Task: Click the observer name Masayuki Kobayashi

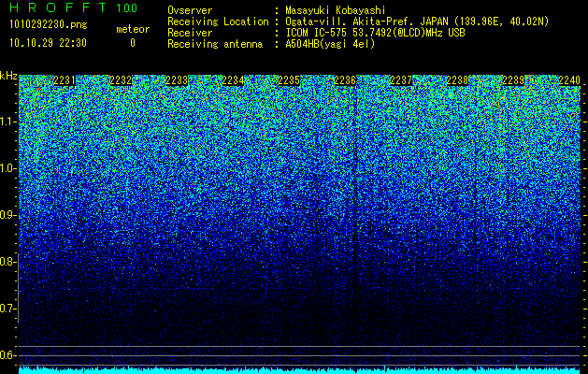Action: click(336, 10)
